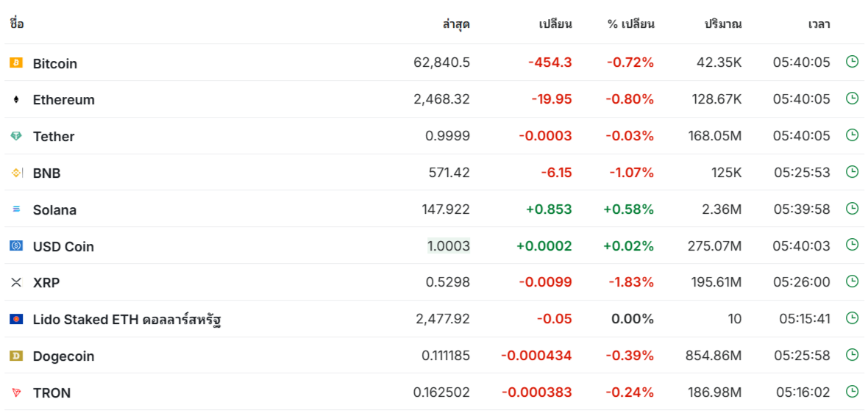Click the XRP cross logo icon
This screenshot has height=413, width=868.
pyautogui.click(x=16, y=282)
